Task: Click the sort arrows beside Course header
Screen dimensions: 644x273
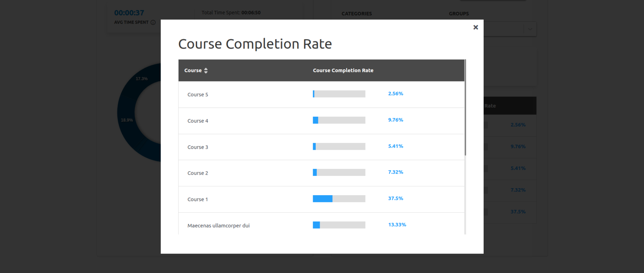Action: [x=206, y=71]
